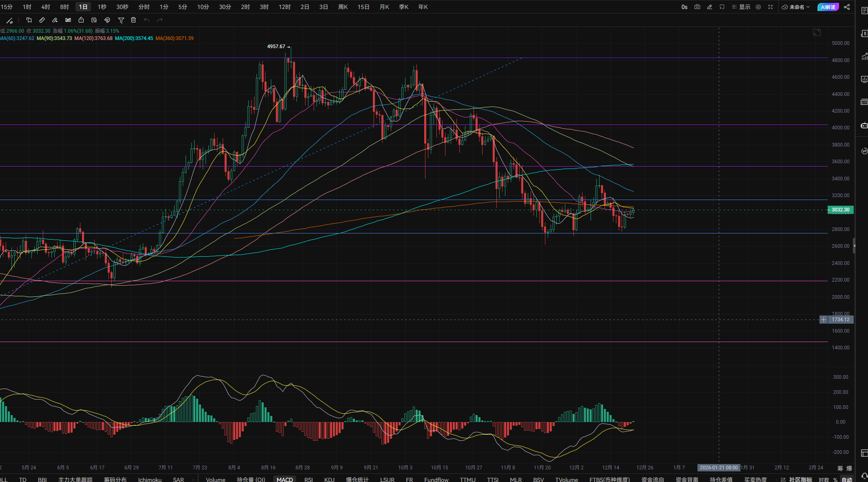
Task: Select the RSI indicator tab
Action: (x=308, y=480)
